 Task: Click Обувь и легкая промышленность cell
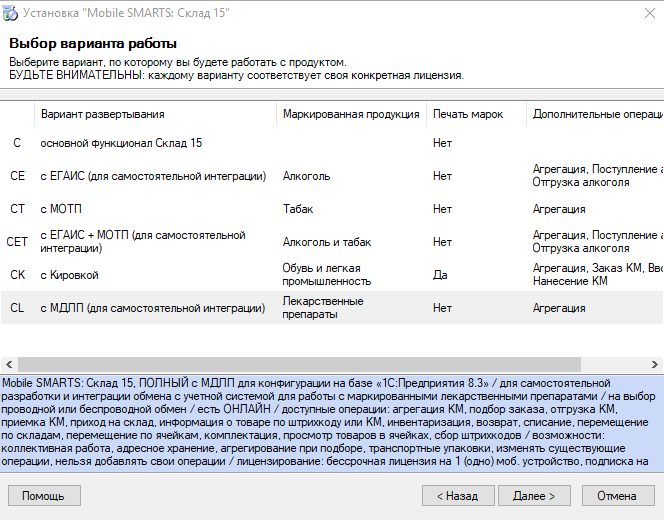326,274
